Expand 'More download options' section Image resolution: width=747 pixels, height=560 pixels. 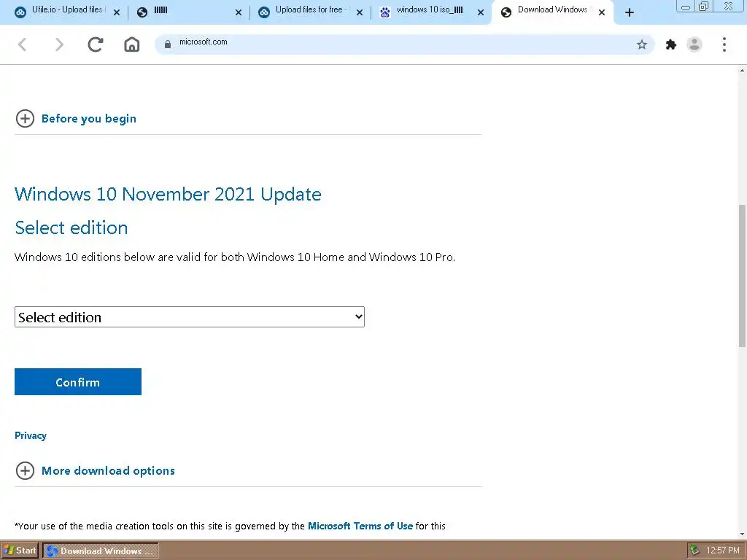(108, 470)
